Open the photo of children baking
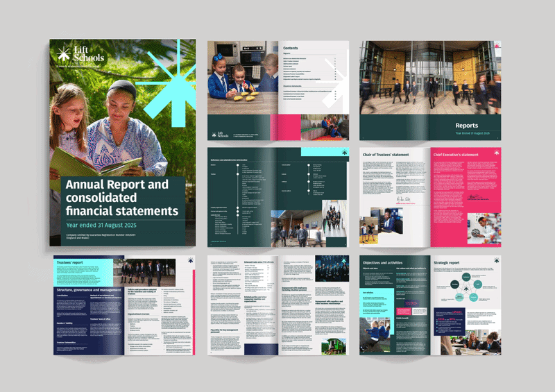The image size is (555, 392). [x=243, y=77]
